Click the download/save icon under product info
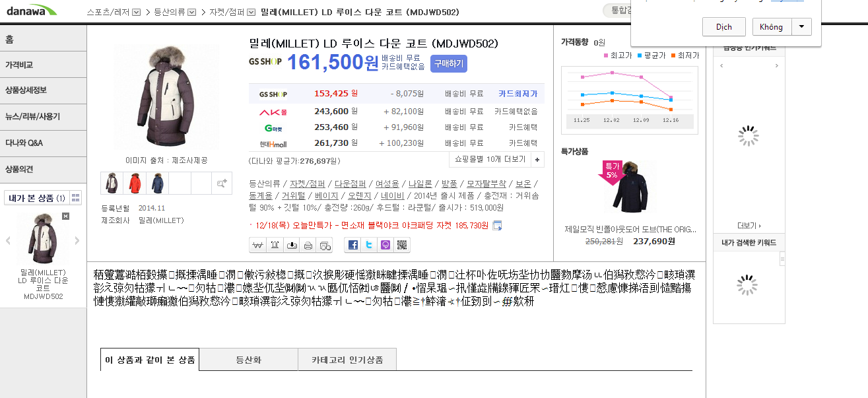868x398 pixels. coord(292,245)
